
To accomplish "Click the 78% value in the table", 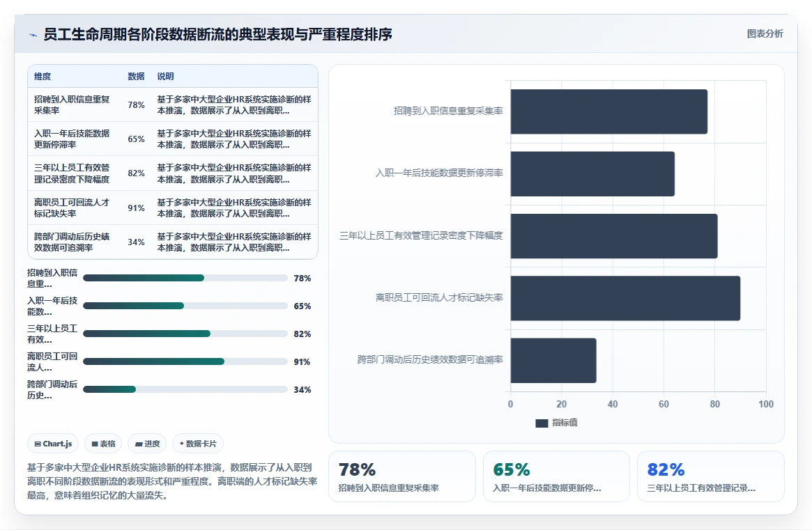I will coord(136,104).
